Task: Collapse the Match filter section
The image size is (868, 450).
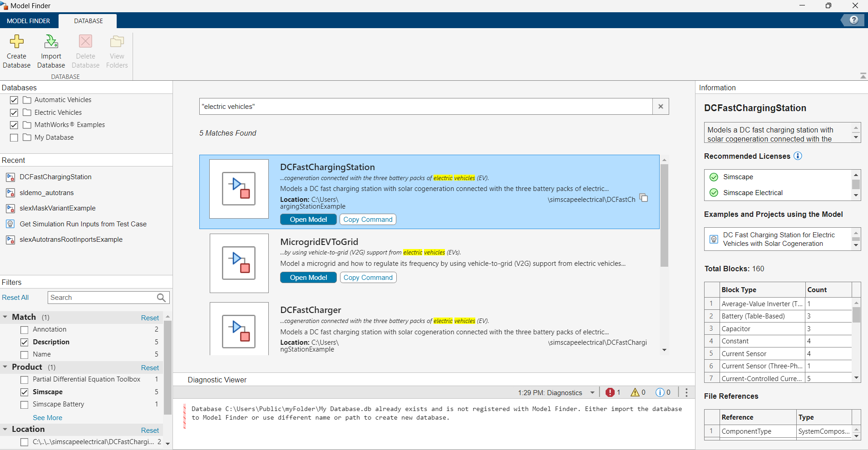Action: 5,317
